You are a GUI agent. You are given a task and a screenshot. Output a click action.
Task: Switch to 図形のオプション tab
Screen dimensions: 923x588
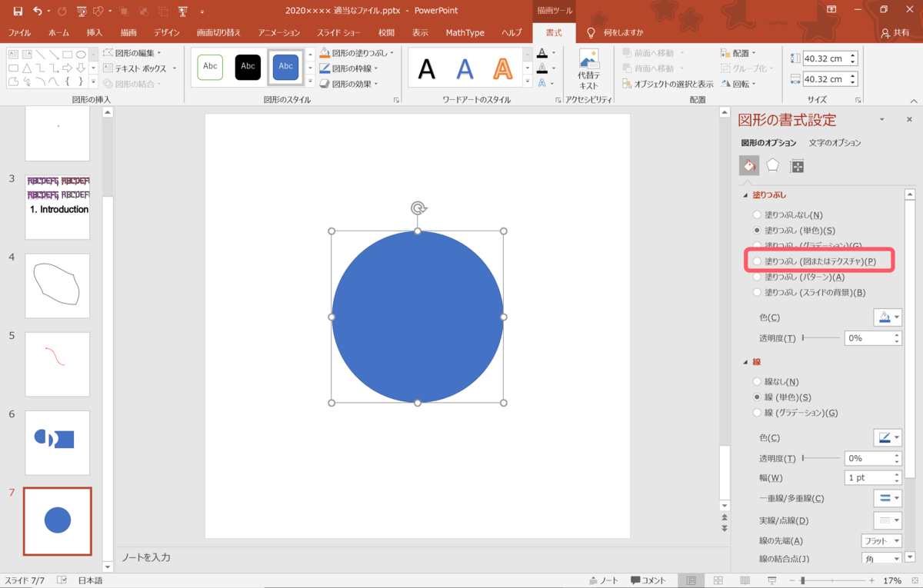click(x=768, y=143)
